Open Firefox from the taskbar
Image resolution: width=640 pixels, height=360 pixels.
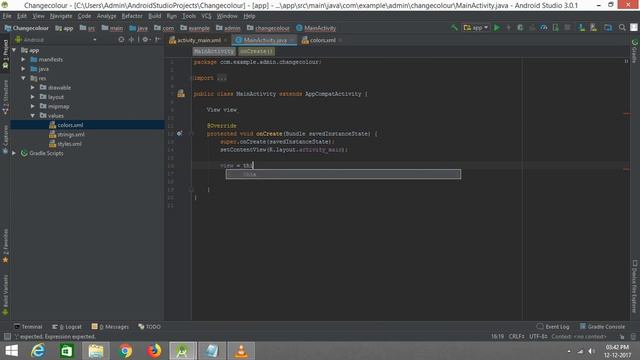click(x=154, y=351)
